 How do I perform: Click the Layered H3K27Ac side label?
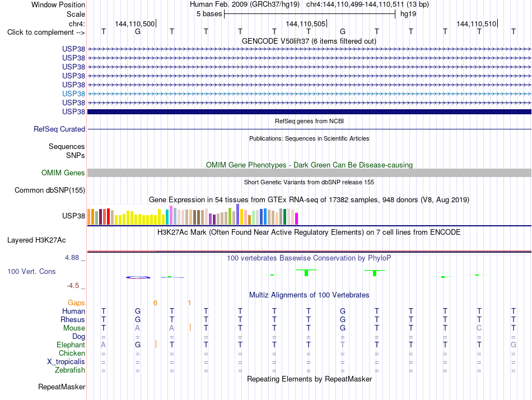[36, 240]
